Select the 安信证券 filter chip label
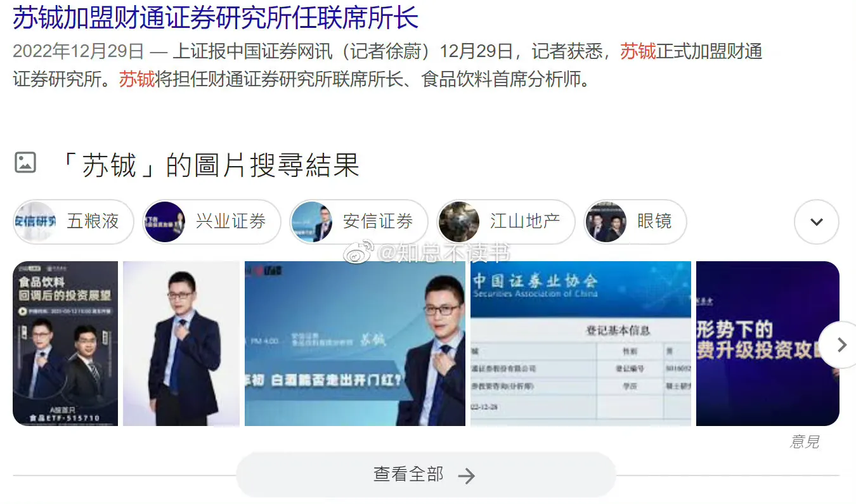Viewport: 856px width, 504px height. 378,222
